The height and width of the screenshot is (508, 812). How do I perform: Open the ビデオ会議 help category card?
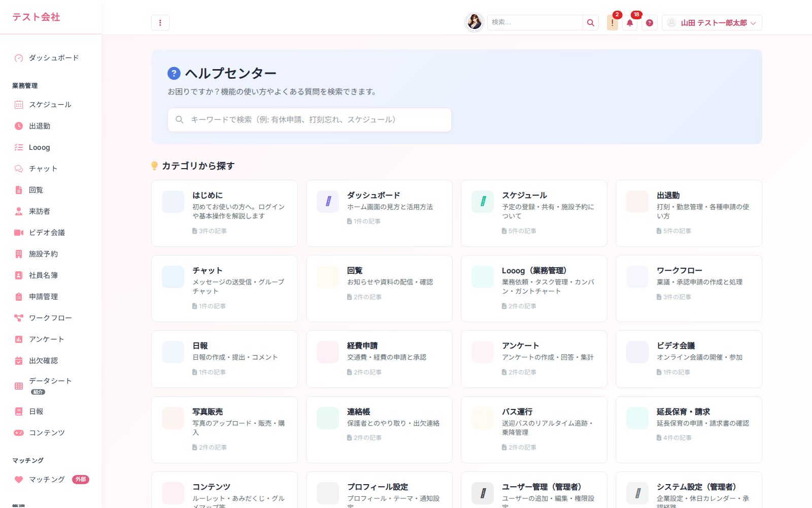(x=689, y=359)
